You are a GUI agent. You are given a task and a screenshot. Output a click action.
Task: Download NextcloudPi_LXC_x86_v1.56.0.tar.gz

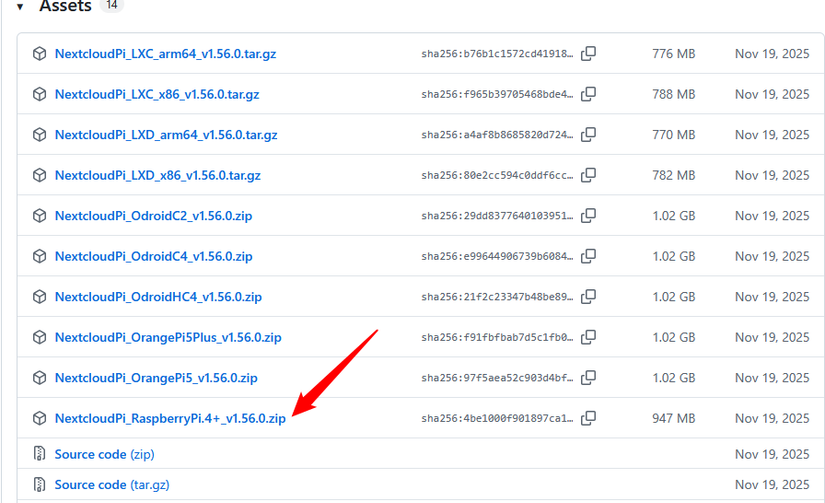(x=157, y=94)
